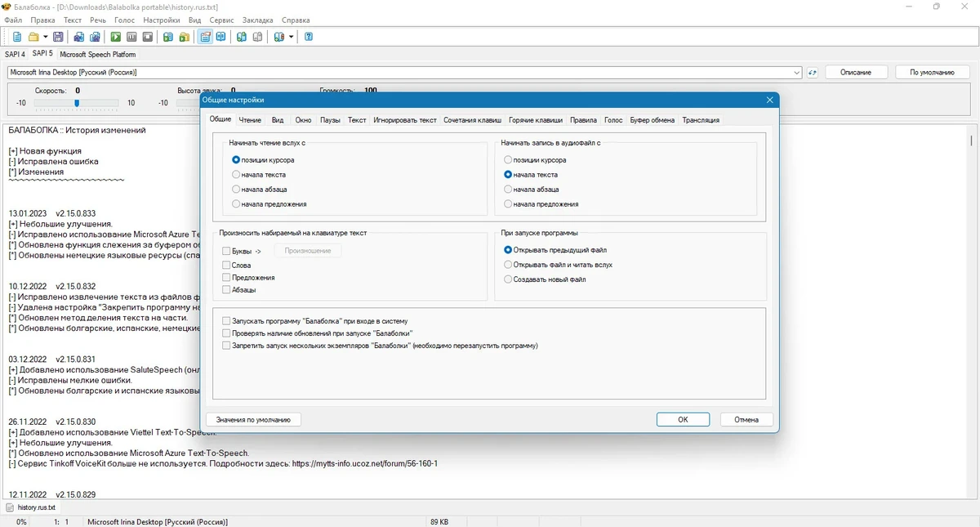Open the 'Закладка' menu
The height and width of the screenshot is (527, 980).
click(257, 20)
